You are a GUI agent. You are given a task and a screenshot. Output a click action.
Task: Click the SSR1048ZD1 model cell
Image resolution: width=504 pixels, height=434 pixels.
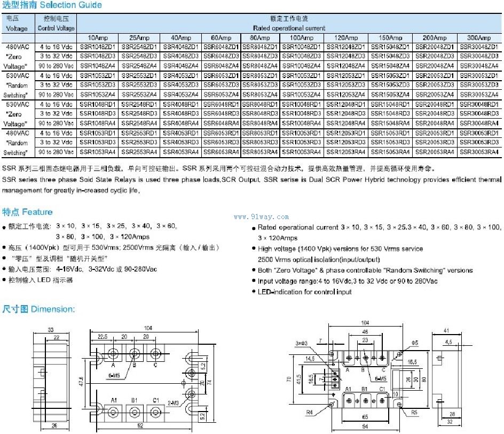pos(99,47)
